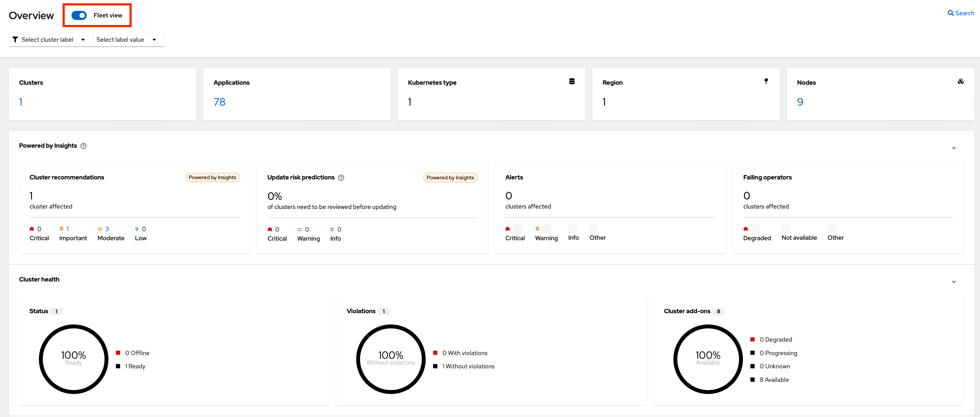Click the Region map pin icon
Viewport: 980px width, 417px height.
(x=766, y=81)
